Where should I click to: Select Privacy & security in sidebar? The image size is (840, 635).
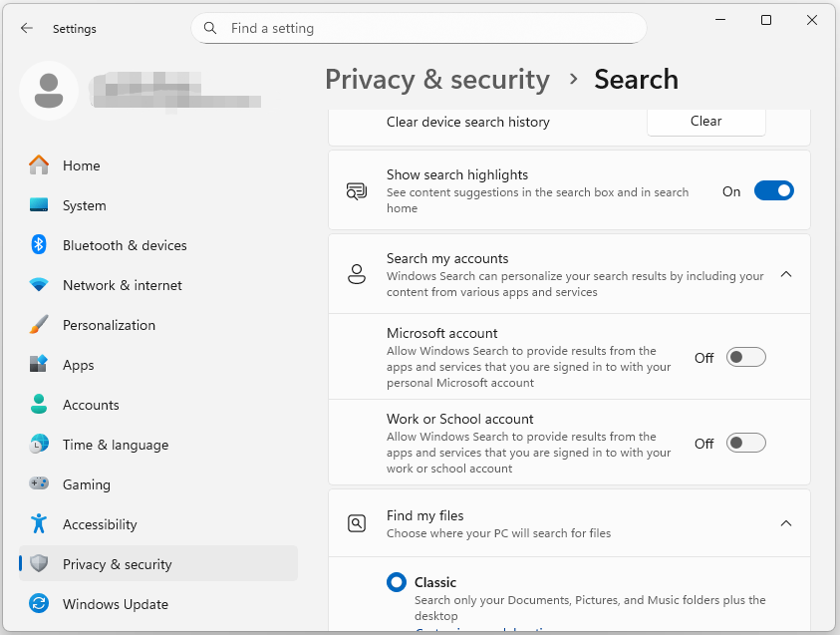pyautogui.click(x=119, y=563)
